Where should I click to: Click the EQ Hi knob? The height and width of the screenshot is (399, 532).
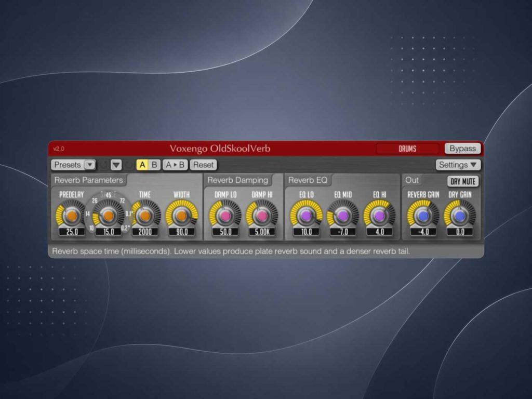click(379, 216)
